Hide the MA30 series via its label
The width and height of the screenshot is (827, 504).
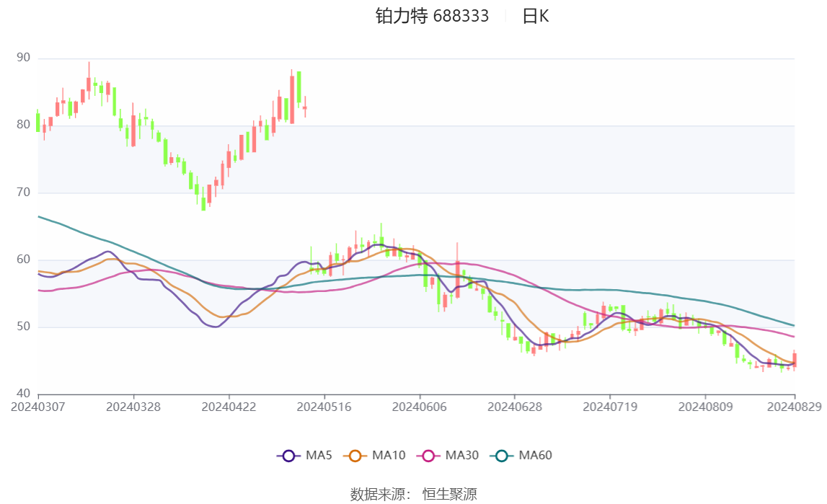tap(462, 456)
